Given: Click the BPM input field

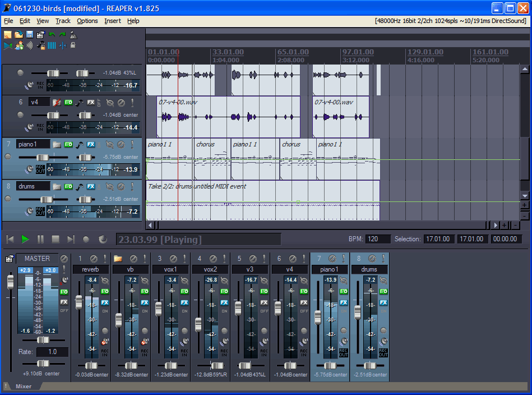Looking at the screenshot, I should pos(378,239).
